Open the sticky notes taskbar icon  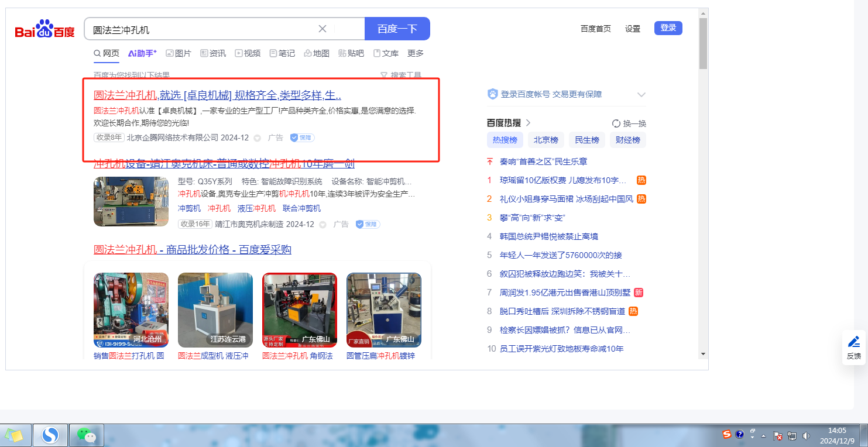[x=14, y=435]
